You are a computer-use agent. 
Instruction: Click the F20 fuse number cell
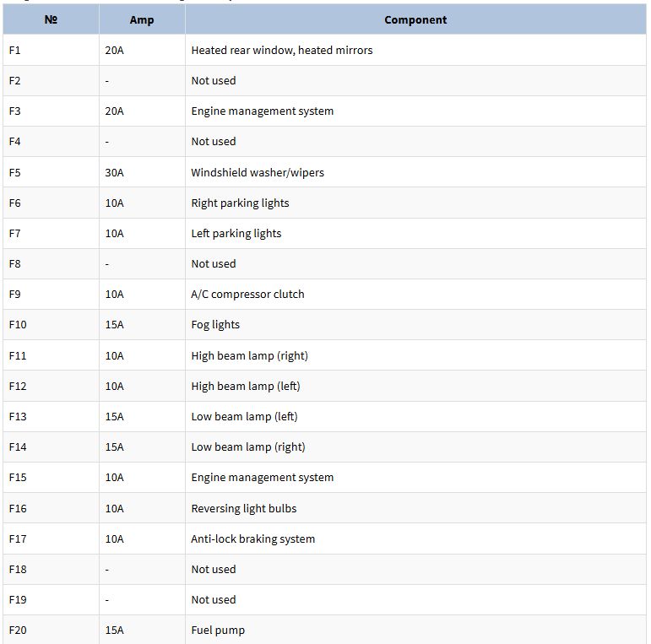click(x=51, y=630)
